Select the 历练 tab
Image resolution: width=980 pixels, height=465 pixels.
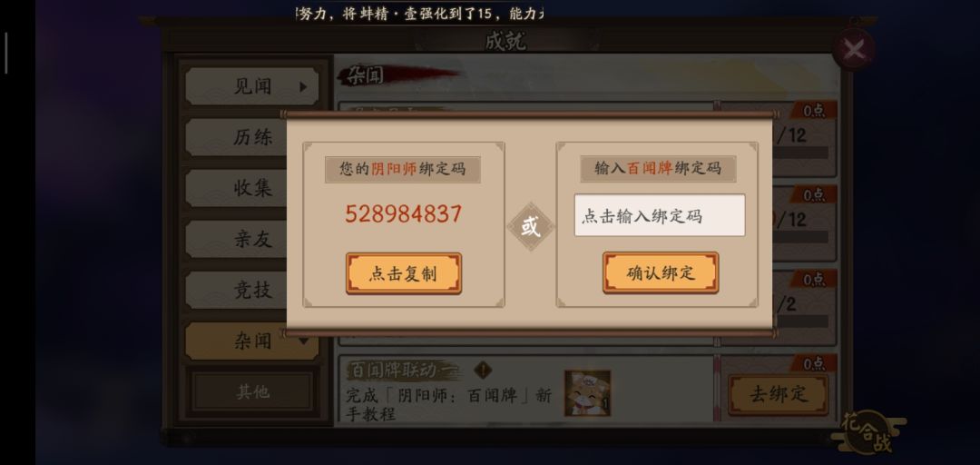[x=252, y=137]
